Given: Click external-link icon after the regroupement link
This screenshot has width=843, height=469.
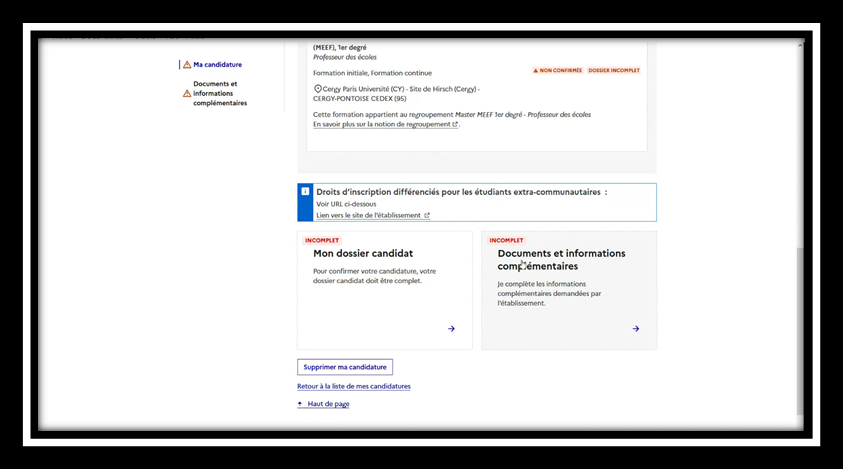Looking at the screenshot, I should [455, 125].
